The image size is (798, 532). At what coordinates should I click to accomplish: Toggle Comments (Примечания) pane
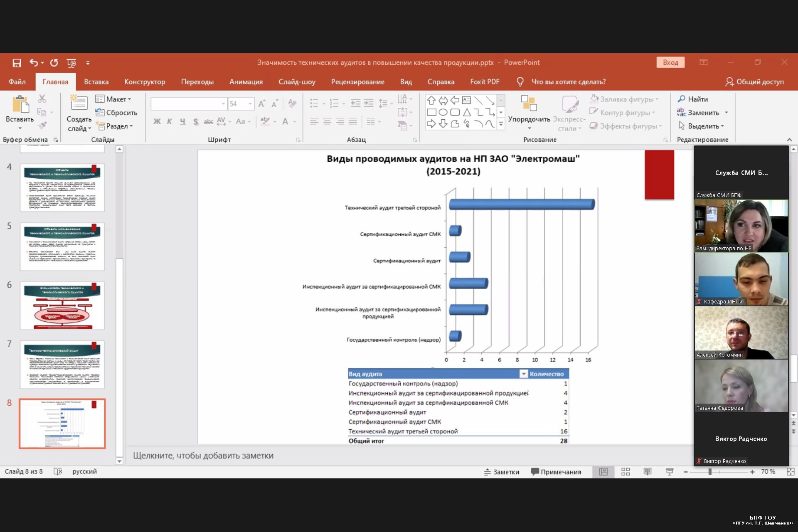[x=556, y=472]
